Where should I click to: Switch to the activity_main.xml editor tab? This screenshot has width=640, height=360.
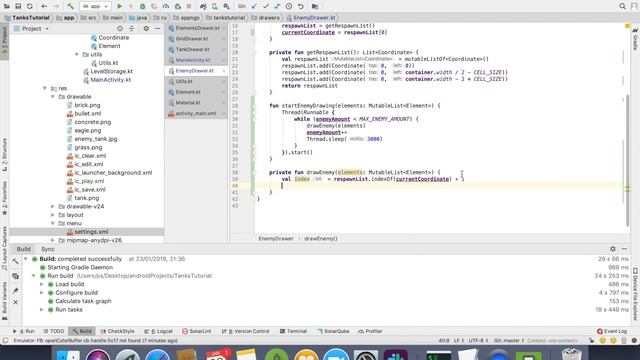(196, 113)
